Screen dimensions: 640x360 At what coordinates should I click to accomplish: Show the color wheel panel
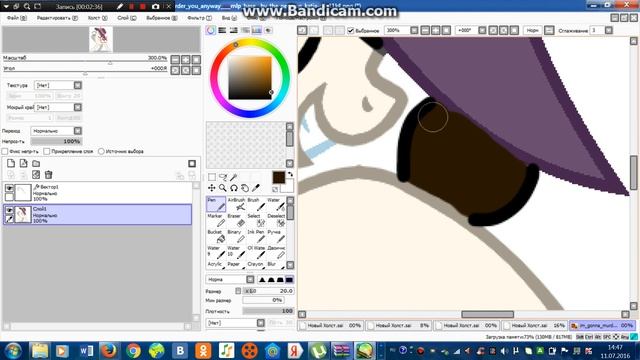[211, 30]
